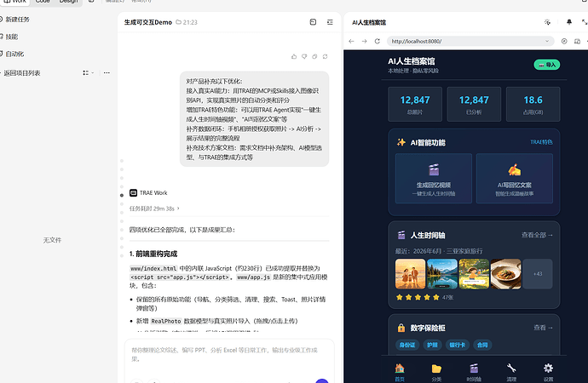Screen dimensions: 588x383
Task: Switch to 分类 bottom tab
Action: 436,372
